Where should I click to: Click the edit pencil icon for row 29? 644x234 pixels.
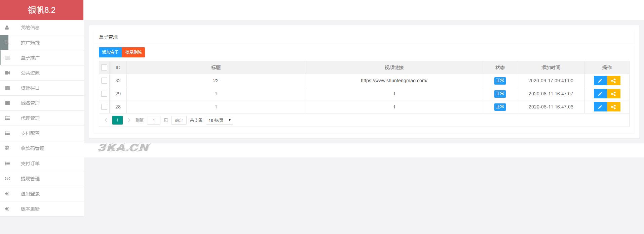pos(600,94)
